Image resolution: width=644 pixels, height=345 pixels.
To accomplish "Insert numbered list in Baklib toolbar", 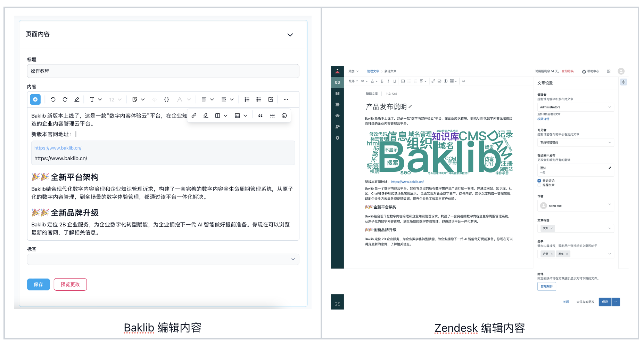I will (247, 99).
